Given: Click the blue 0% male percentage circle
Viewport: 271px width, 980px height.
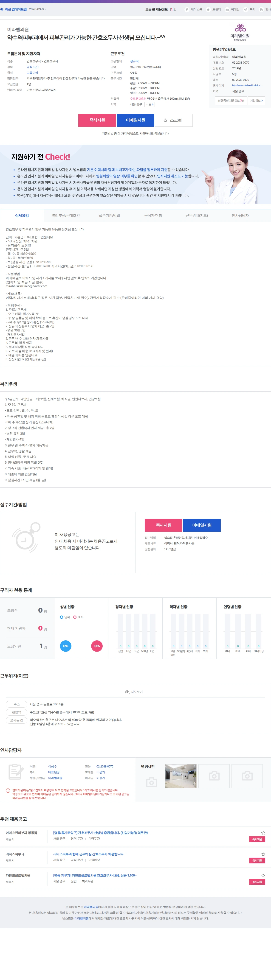Looking at the screenshot, I should [x=65, y=646].
